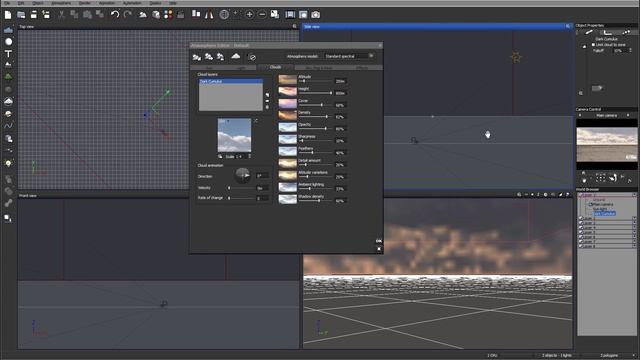The width and height of the screenshot is (640, 360).
Task: Select the Clouds tab
Action: pos(276,67)
